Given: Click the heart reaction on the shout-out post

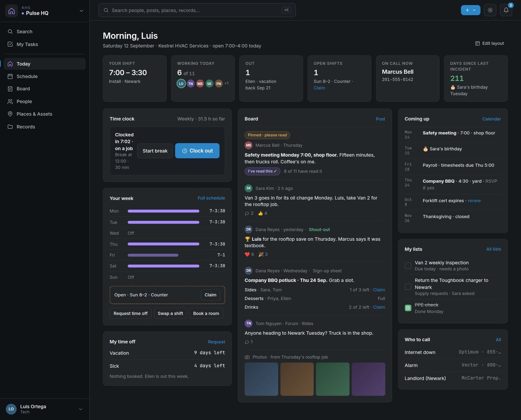Looking at the screenshot, I should point(249,254).
